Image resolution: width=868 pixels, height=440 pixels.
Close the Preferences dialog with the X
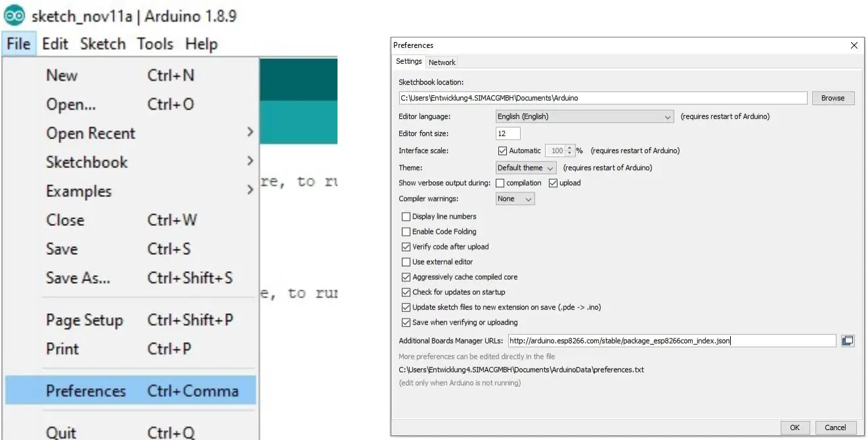854,45
